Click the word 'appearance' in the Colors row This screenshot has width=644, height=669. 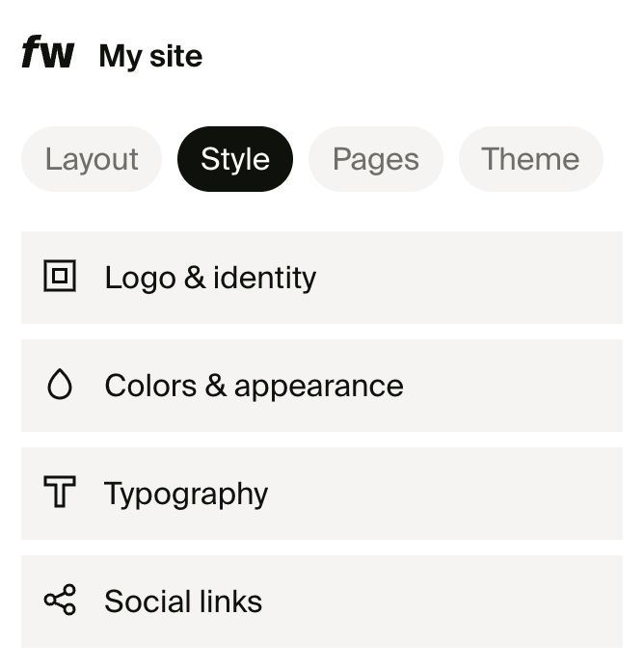click(319, 388)
